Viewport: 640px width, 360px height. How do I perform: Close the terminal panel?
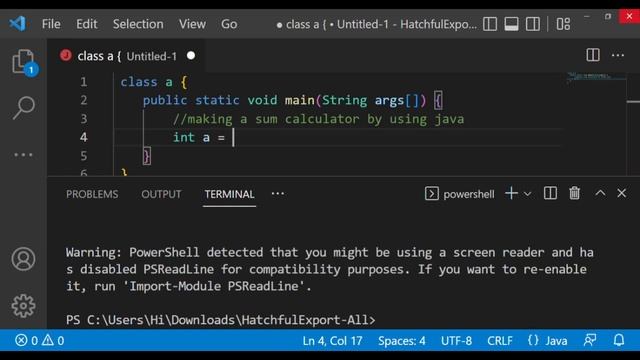(x=622, y=193)
